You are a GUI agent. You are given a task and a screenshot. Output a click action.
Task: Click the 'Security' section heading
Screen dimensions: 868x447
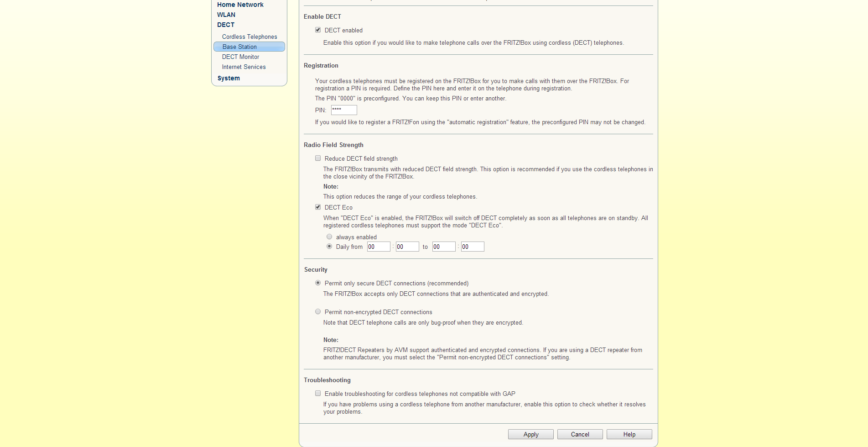pyautogui.click(x=316, y=269)
